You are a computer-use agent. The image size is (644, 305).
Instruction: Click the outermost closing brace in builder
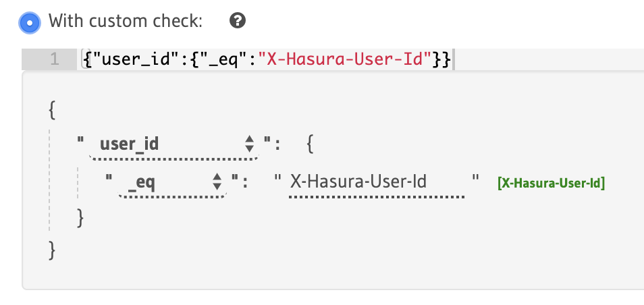pos(52,250)
